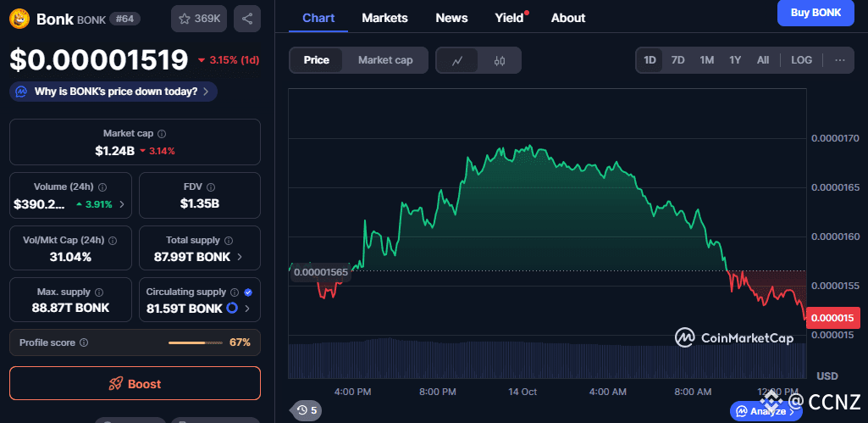
Task: Click the Profile score info icon
Action: tap(84, 342)
